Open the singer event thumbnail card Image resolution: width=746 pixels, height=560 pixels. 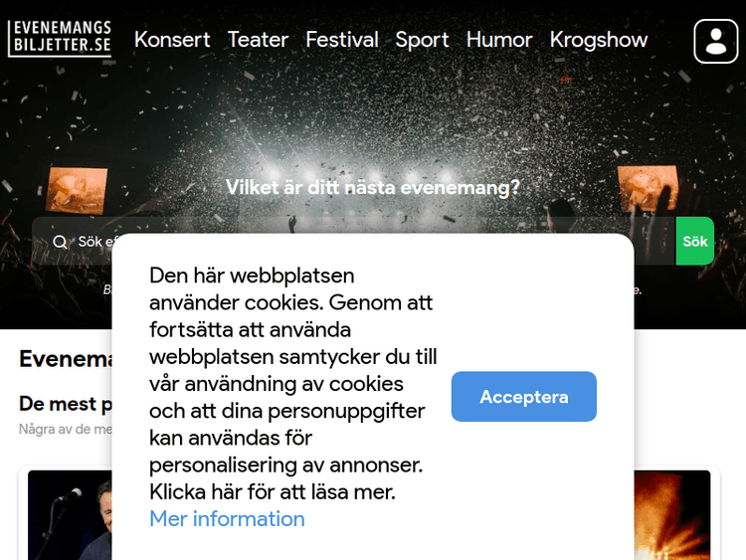pyautogui.click(x=70, y=515)
